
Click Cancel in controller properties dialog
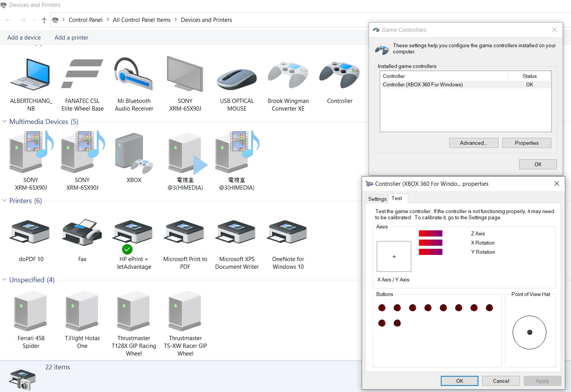(501, 381)
